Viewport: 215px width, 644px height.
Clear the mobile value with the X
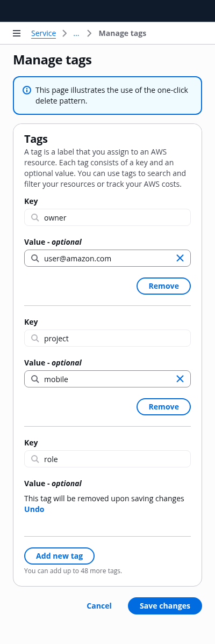click(180, 379)
